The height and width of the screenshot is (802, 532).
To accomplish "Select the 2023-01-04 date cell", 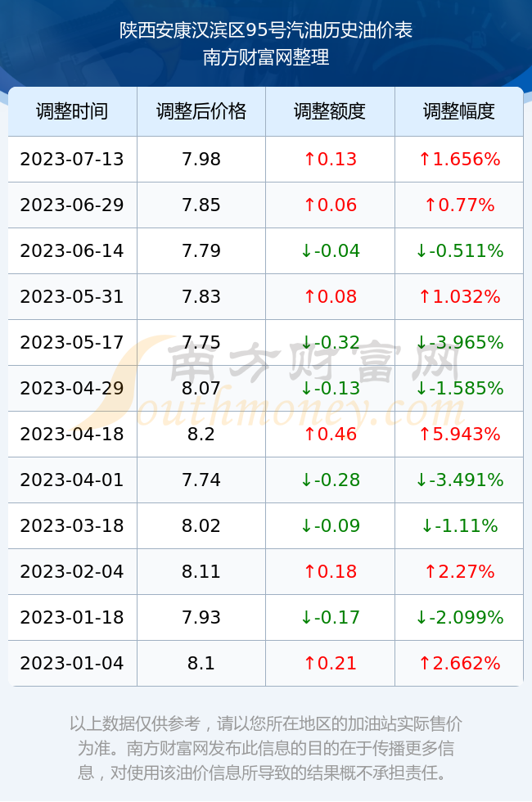I will 72,664.
